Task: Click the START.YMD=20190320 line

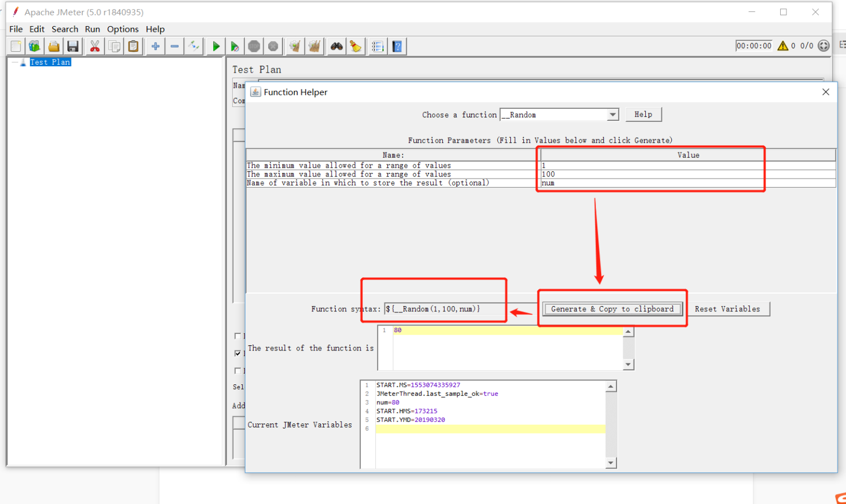Action: [411, 420]
